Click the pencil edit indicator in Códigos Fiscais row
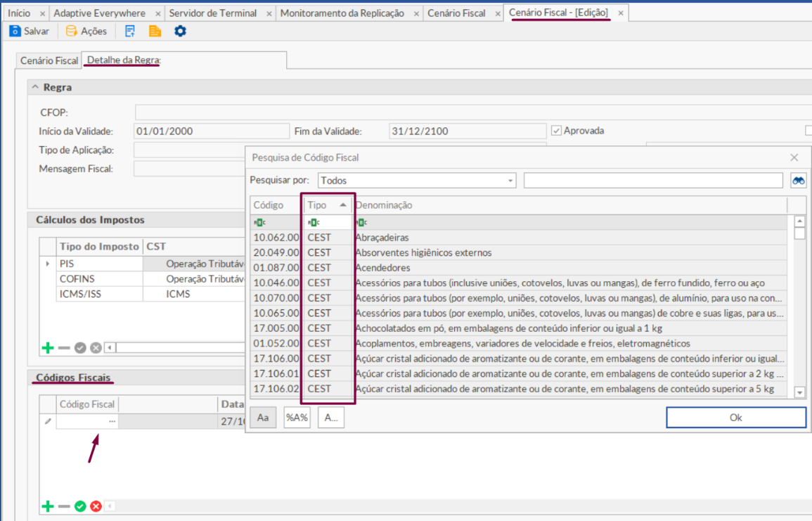 click(x=48, y=422)
